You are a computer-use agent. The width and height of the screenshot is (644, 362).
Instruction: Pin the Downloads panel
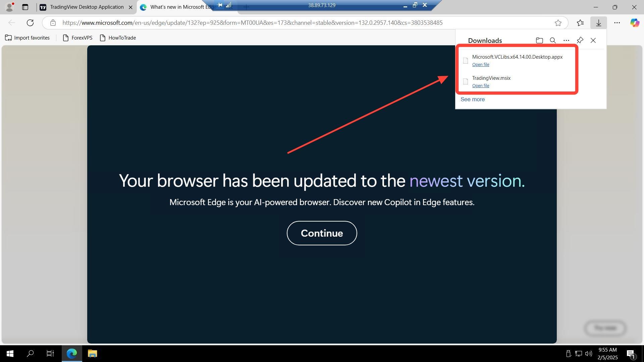tap(580, 41)
